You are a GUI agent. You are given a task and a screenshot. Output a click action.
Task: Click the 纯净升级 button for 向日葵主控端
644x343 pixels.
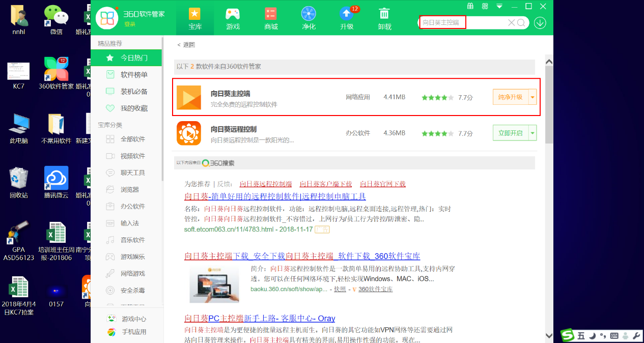[510, 97]
